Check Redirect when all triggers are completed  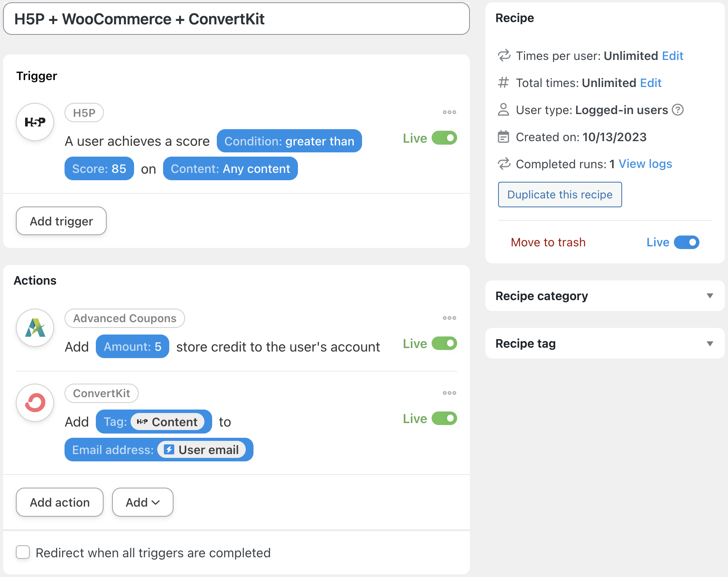[23, 552]
